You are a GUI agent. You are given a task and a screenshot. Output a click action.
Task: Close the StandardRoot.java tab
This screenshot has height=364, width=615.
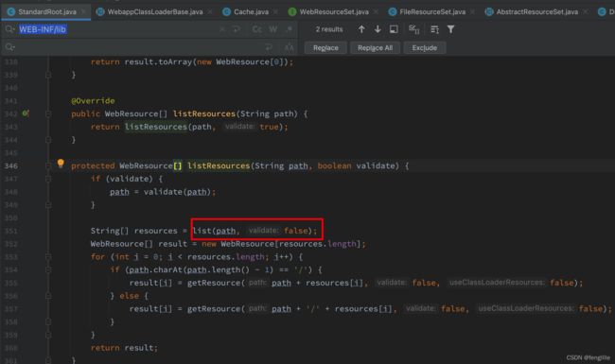[x=83, y=11]
